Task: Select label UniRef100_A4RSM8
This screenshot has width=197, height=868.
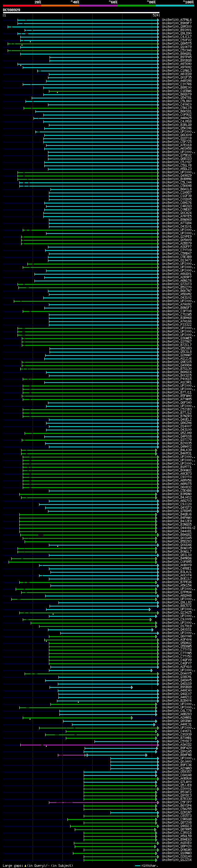Action: pyautogui.click(x=176, y=81)
